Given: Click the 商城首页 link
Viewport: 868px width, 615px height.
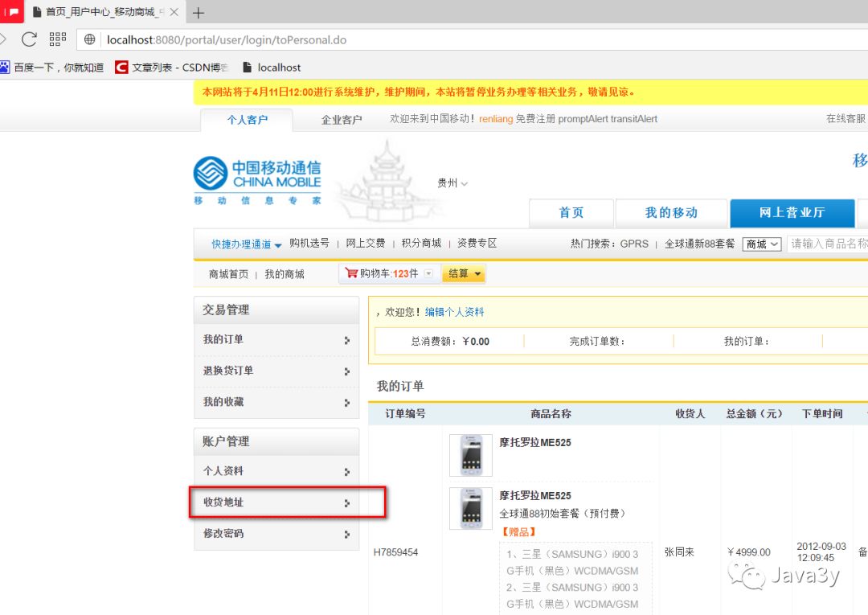Looking at the screenshot, I should [x=228, y=274].
